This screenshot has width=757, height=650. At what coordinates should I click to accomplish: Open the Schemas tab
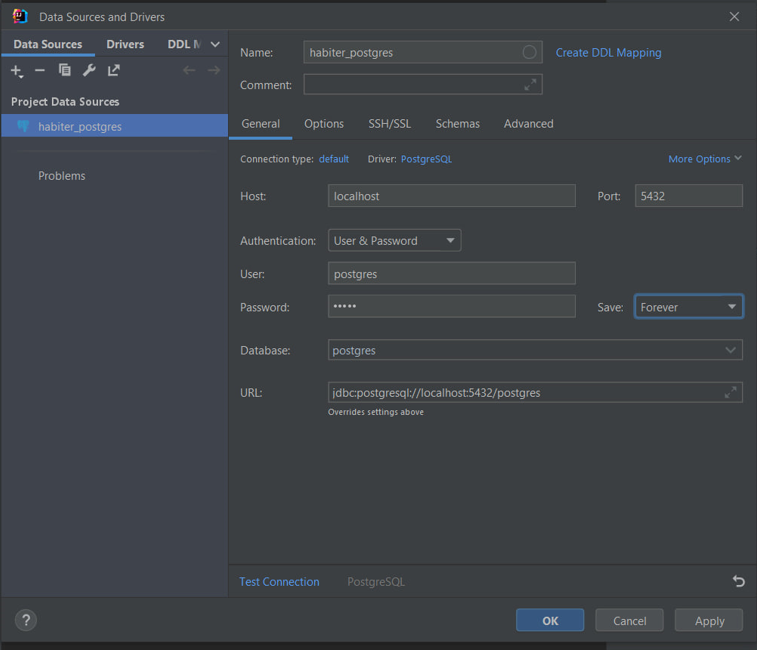point(458,124)
